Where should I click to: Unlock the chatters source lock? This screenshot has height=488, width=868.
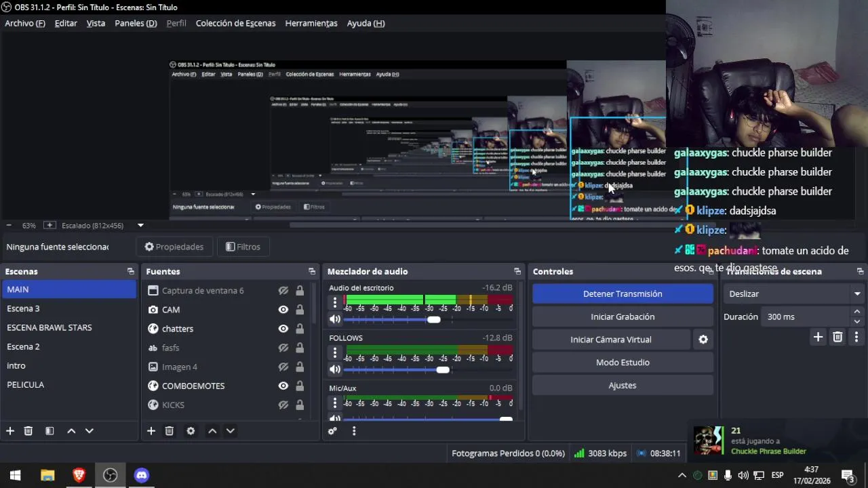(x=300, y=329)
